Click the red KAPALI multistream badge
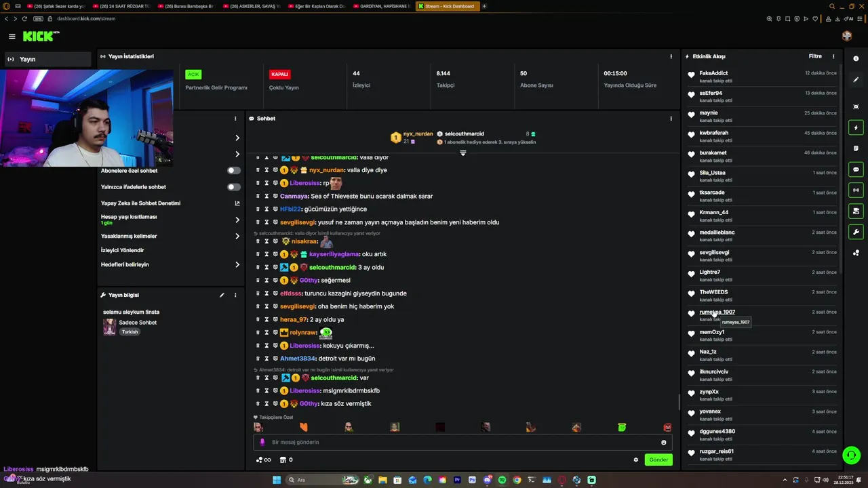The height and width of the screenshot is (488, 868). click(280, 75)
